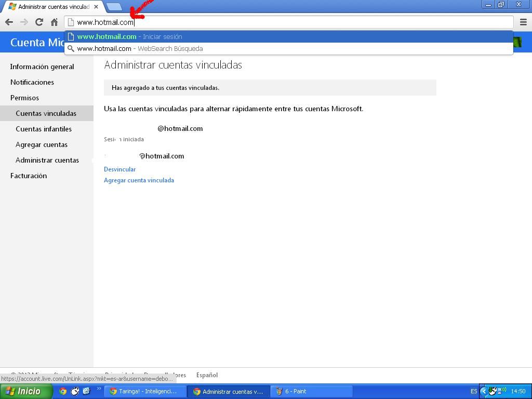This screenshot has width=532, height=399.
Task: Choose the www.hotmail.com Iniciar sesión suggestion
Action: coord(288,37)
